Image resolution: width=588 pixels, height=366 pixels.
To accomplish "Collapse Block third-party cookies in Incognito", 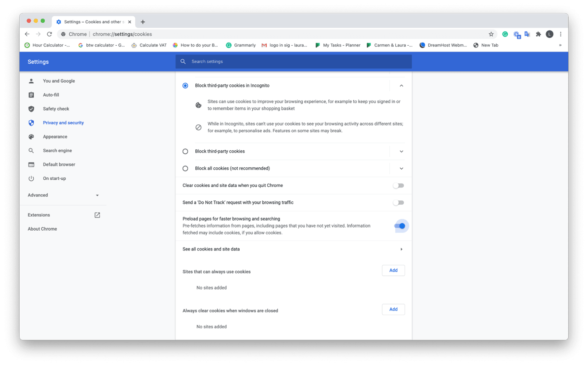I will point(401,86).
